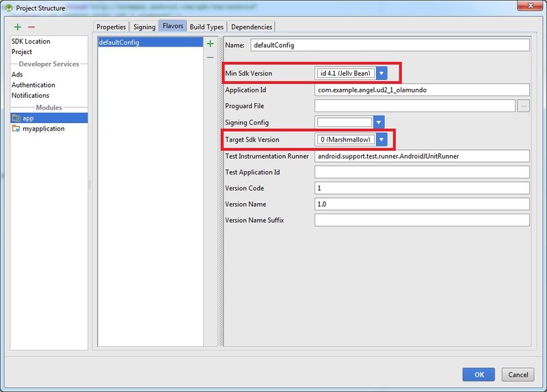Click the Version Name Suffix field
This screenshot has width=547, height=392.
coord(422,220)
